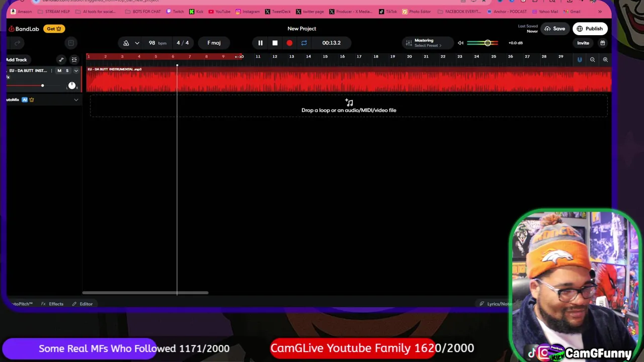This screenshot has width=644, height=362.
Task: Open the Gmail bookmark
Action: 572,12
